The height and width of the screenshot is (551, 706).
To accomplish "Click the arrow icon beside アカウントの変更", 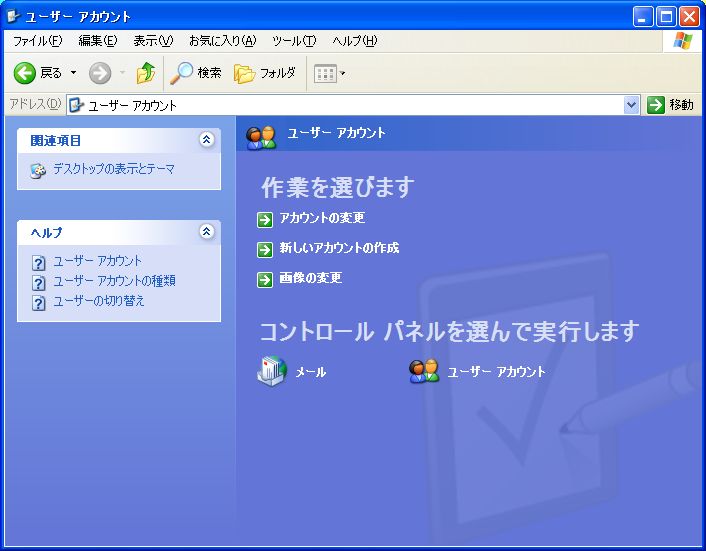I will click(x=265, y=220).
